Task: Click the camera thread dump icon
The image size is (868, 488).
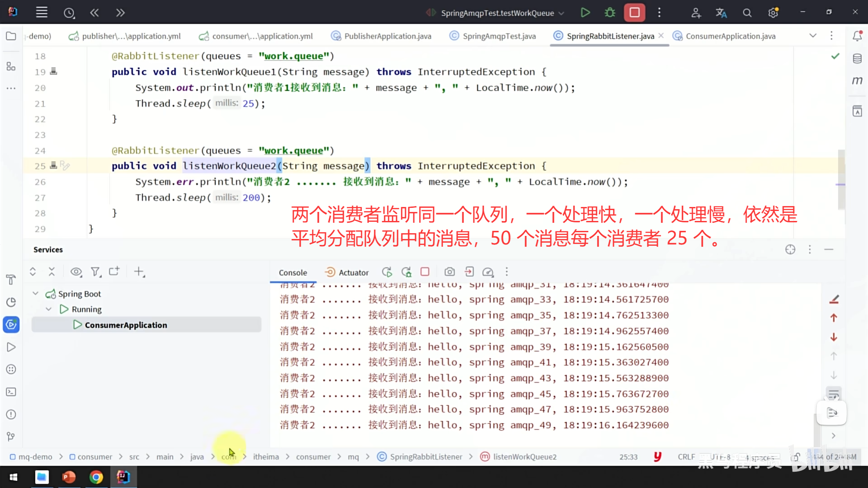Action: pos(449,272)
